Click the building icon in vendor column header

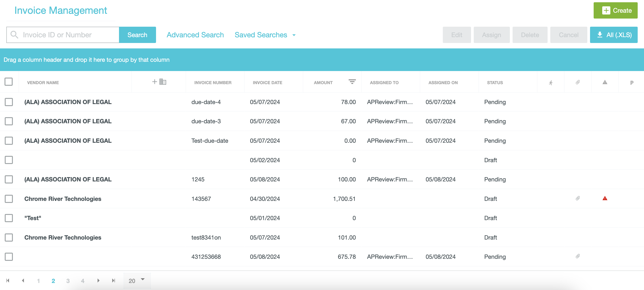(163, 82)
